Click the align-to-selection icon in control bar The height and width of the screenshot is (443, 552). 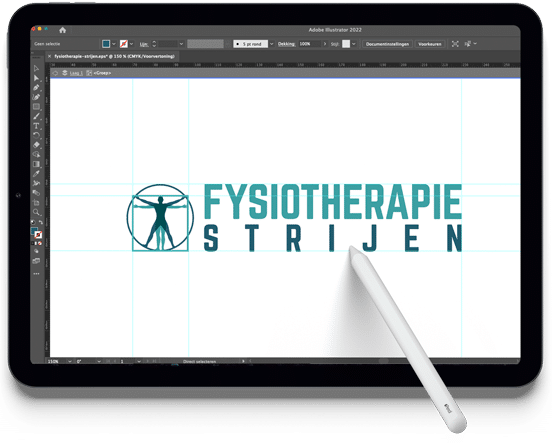click(x=468, y=44)
